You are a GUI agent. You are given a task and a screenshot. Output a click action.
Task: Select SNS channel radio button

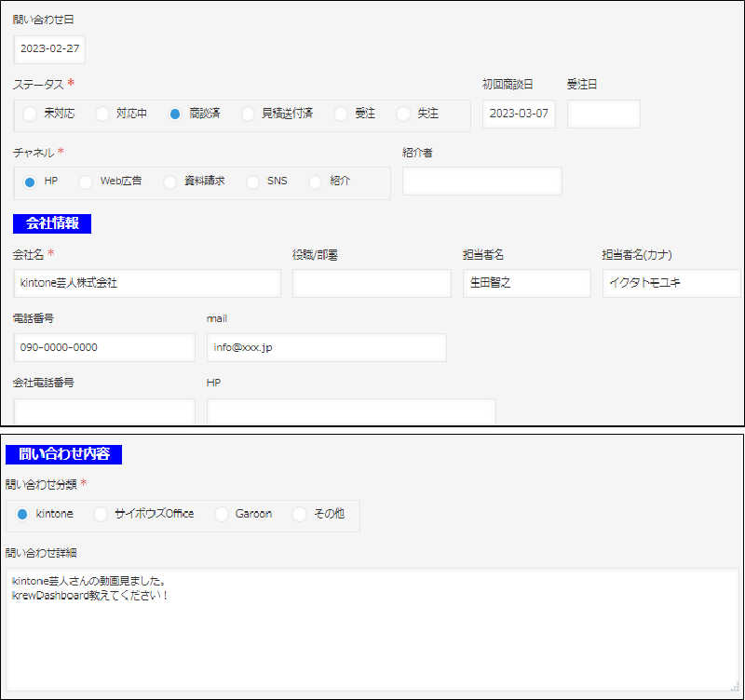(x=252, y=182)
